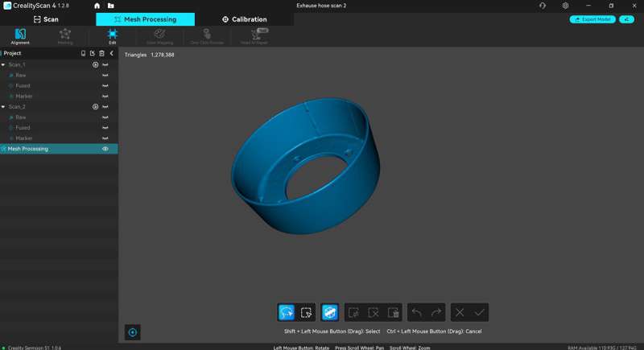Reset view with the target icon
The width and height of the screenshot is (644, 350).
coord(134,332)
